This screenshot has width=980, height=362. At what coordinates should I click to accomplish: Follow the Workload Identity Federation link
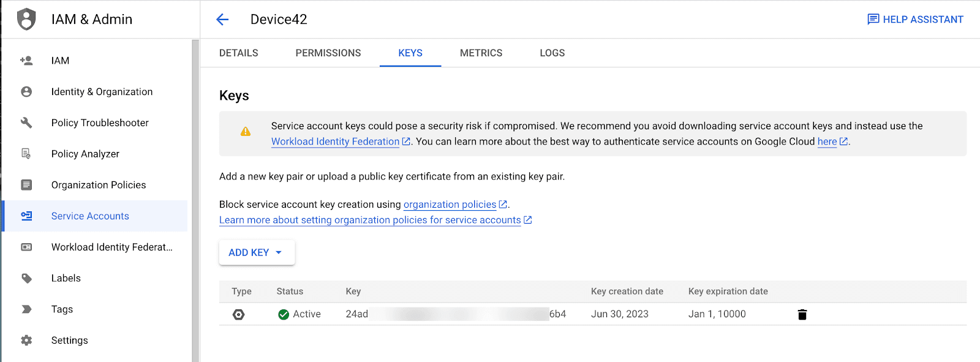pyautogui.click(x=336, y=141)
